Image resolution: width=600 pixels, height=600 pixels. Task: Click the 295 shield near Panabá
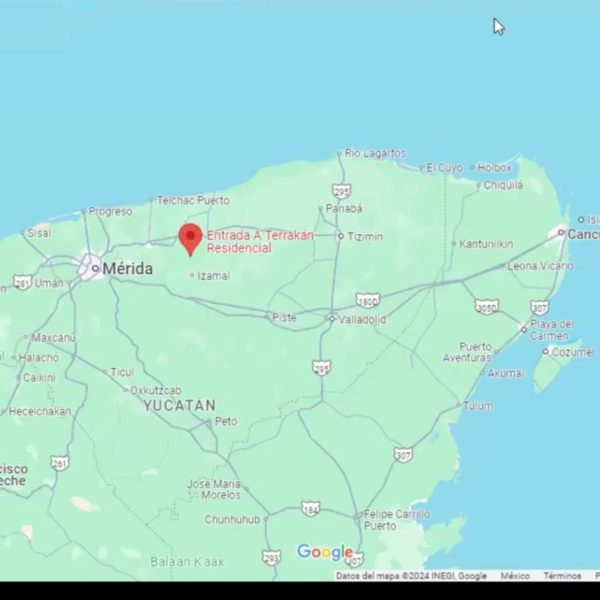[341, 191]
